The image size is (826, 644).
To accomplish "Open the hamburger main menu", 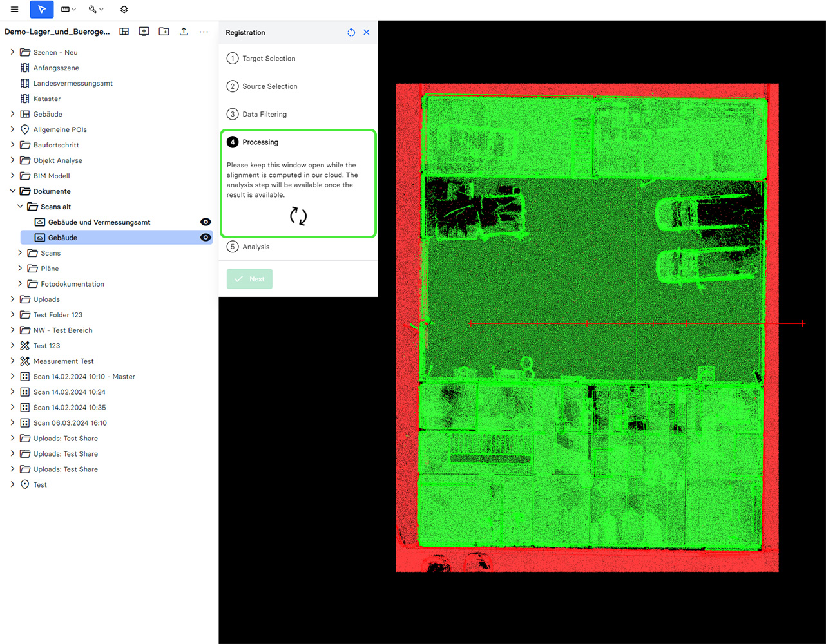I will (x=14, y=10).
